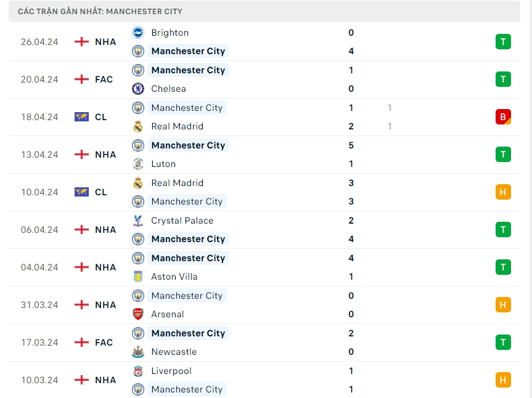Viewport: 532px width, 398px height.
Task: Click the Luton club crest icon
Action: click(x=138, y=164)
